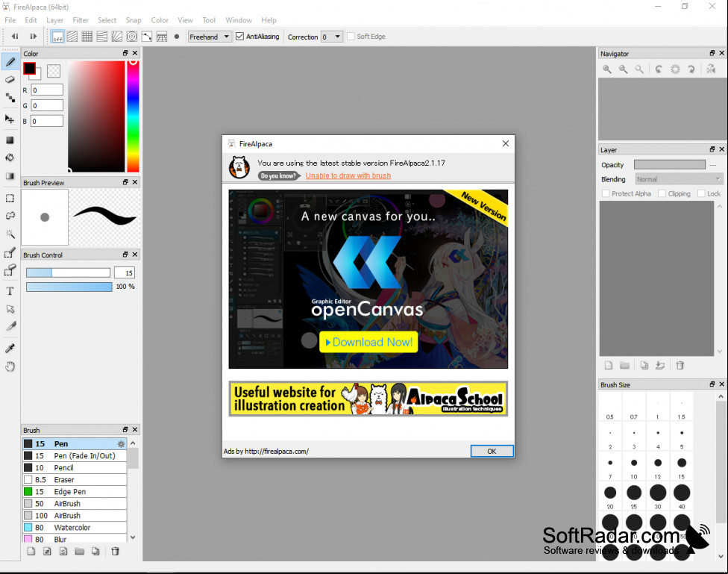Float the Layer panel
Viewport: 728px width, 574px height.
(x=712, y=149)
